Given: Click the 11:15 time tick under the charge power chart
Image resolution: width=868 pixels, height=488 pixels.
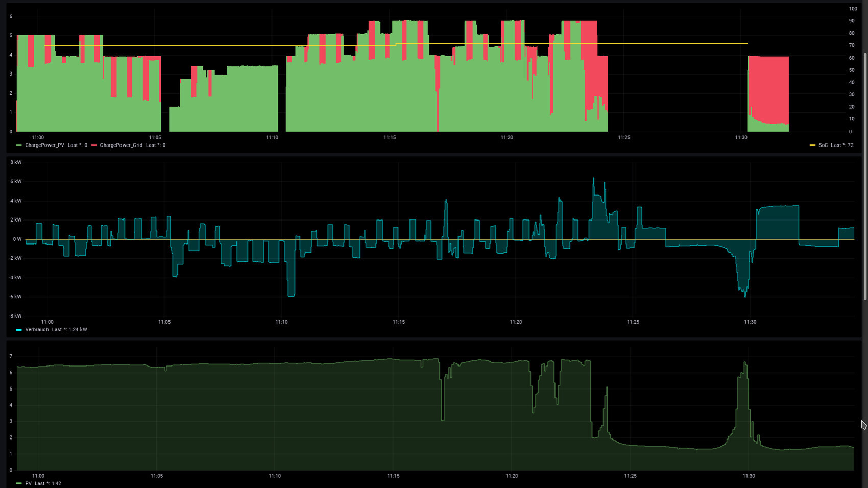Looking at the screenshot, I should [x=390, y=137].
